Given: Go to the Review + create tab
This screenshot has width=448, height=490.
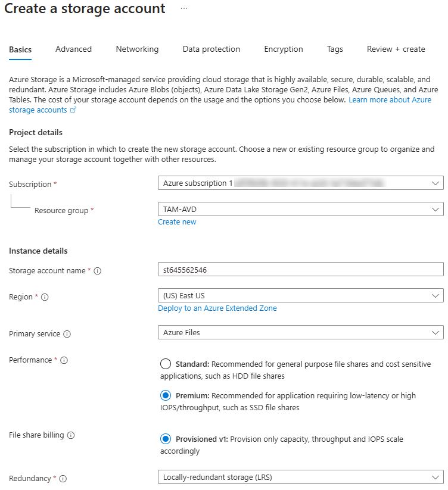Looking at the screenshot, I should click(x=396, y=49).
